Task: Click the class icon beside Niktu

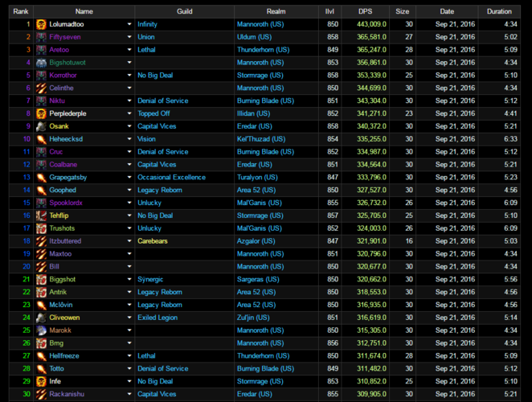Action: point(41,100)
